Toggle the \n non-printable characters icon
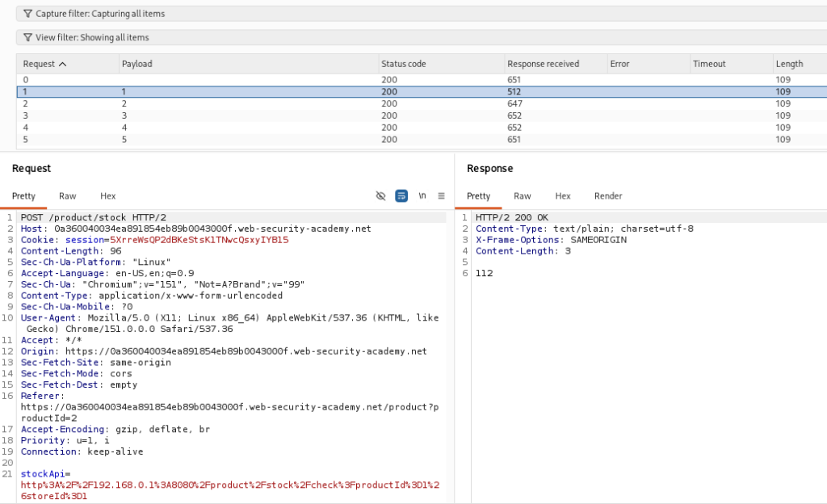Screen dimensions: 827x504 (422, 196)
